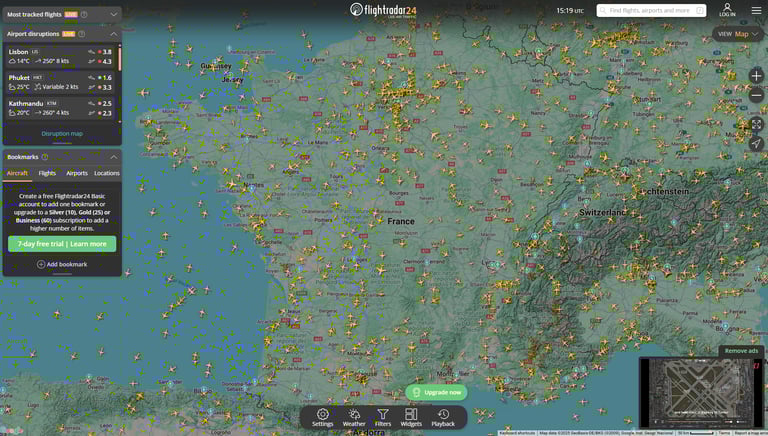
Task: Click the Switzerland label on map
Action: (x=603, y=213)
